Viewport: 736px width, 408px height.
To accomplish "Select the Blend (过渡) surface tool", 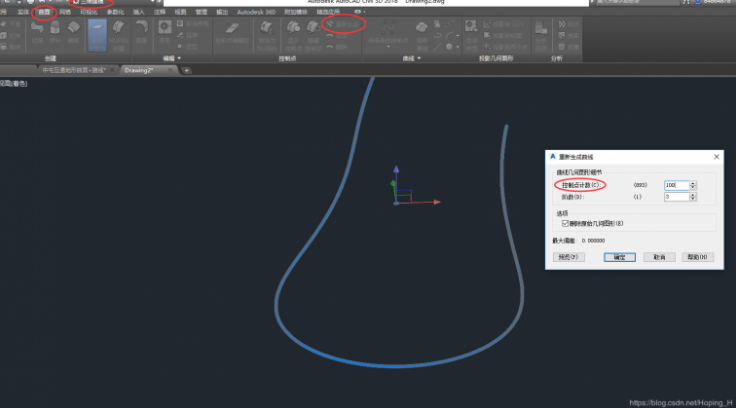I will point(37,32).
